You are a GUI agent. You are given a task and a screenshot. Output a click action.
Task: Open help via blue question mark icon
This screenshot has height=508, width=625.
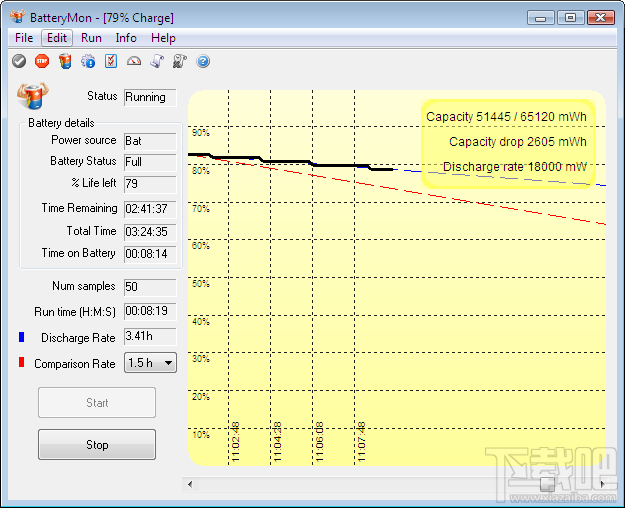[x=203, y=61]
